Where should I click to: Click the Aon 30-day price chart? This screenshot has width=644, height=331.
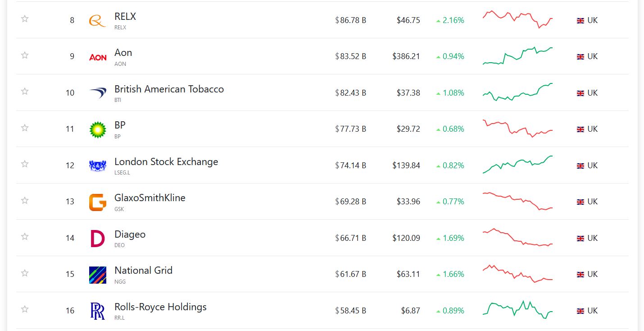(x=517, y=56)
